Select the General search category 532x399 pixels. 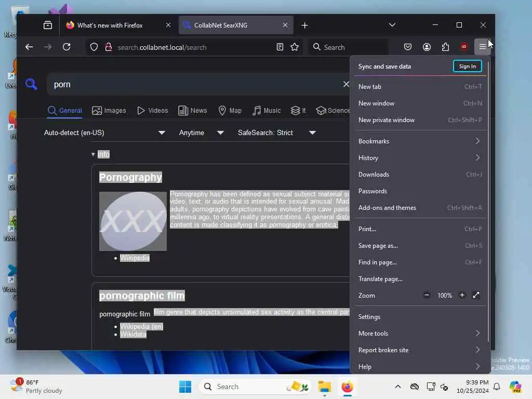coord(65,111)
